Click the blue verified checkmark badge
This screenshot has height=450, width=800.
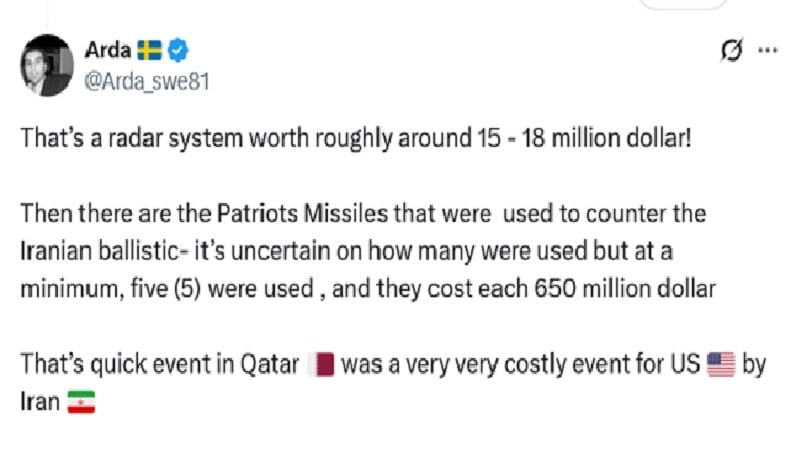pos(178,50)
